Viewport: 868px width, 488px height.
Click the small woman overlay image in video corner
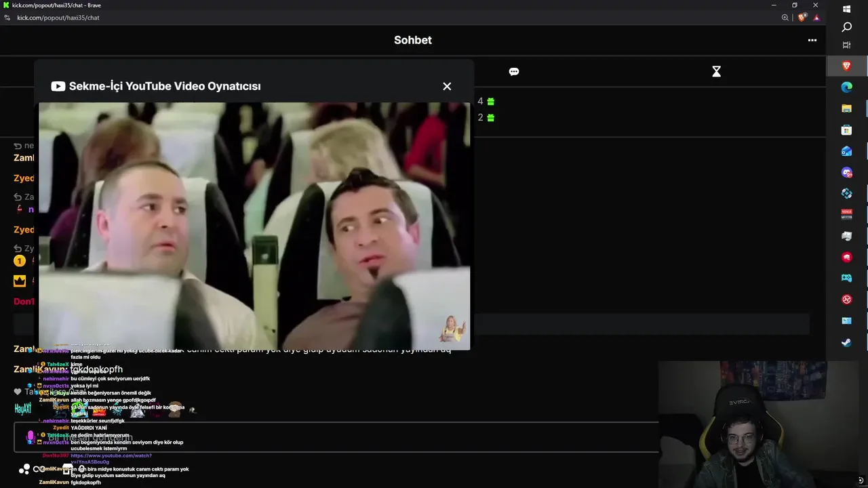[453, 328]
